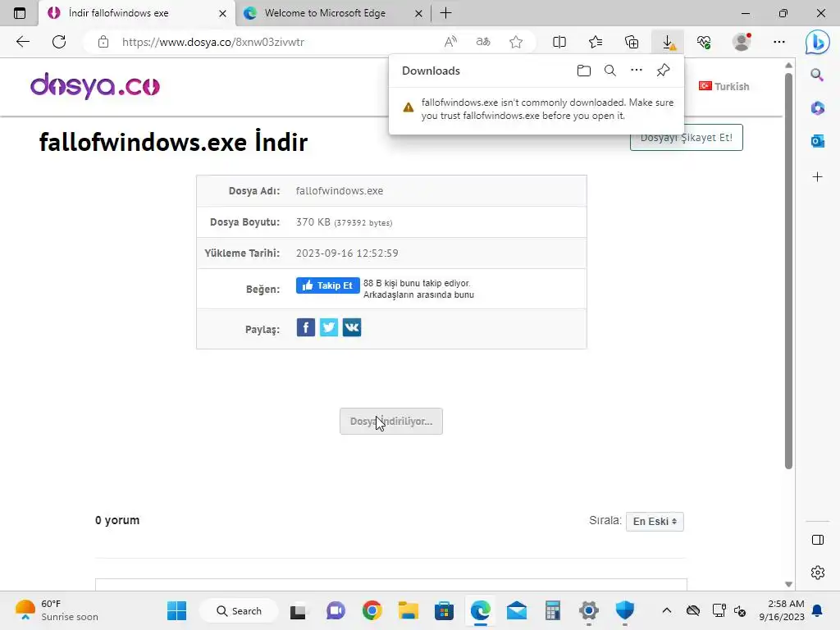Open tab actions menu icon
The width and height of the screenshot is (840, 630).
tap(20, 13)
